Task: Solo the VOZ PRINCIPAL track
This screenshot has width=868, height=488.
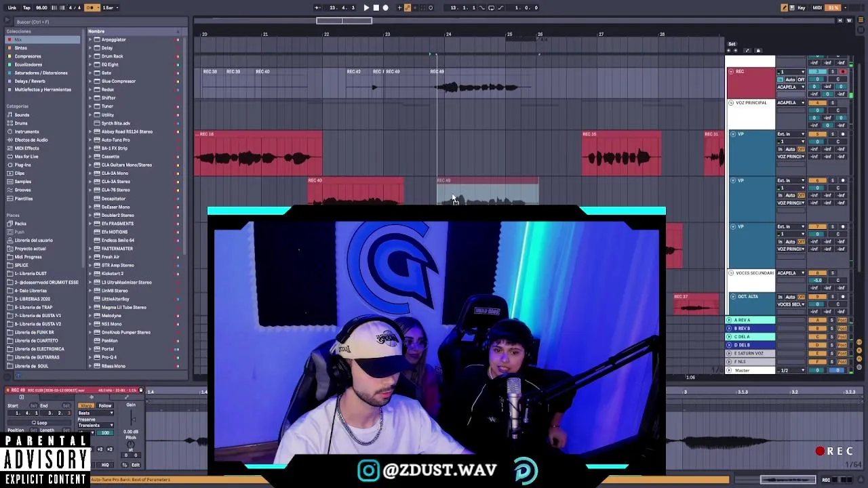Action: coord(833,103)
